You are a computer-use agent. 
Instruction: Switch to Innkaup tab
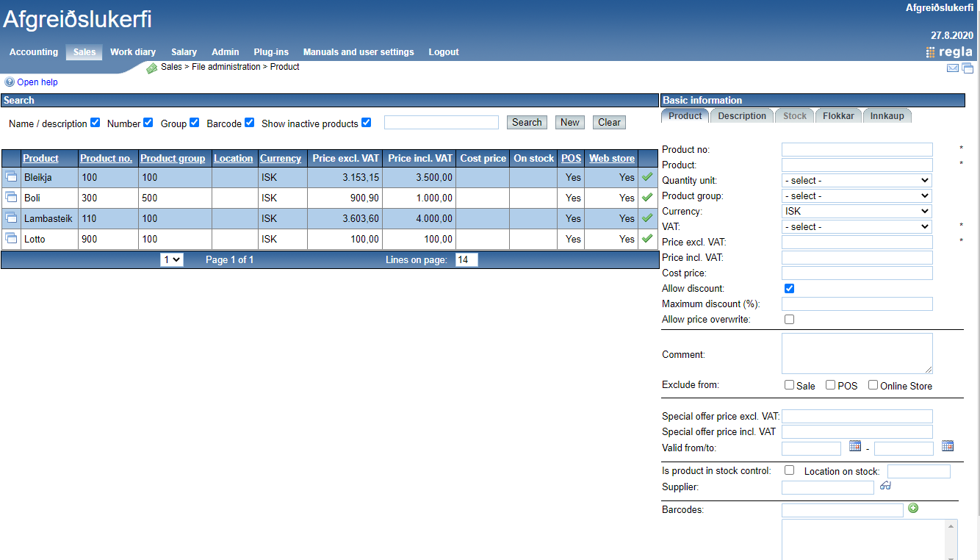(887, 115)
